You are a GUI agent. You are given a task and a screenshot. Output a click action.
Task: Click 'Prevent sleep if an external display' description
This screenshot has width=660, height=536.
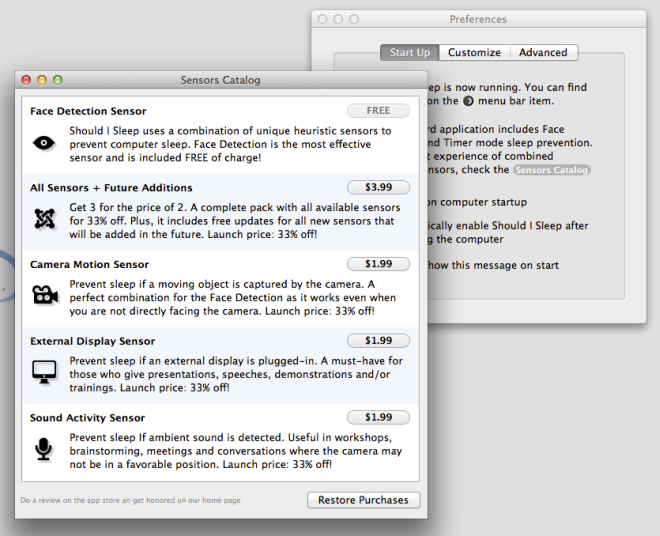coord(236,374)
